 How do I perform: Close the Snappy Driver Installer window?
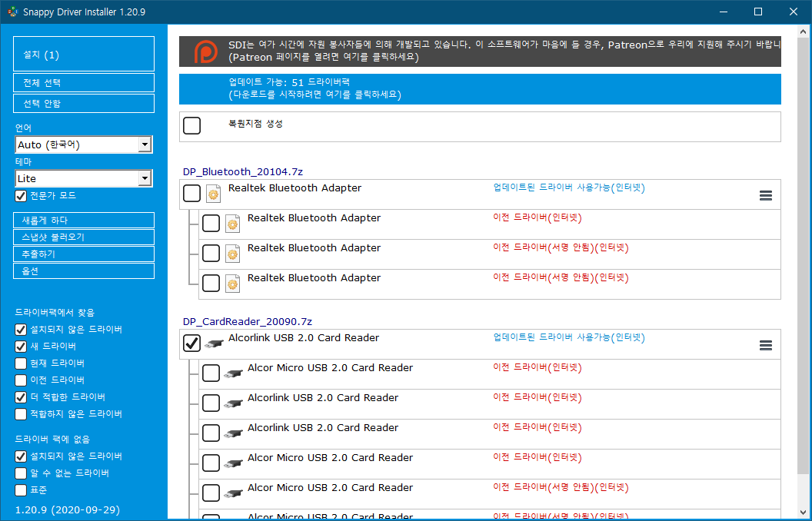point(794,12)
